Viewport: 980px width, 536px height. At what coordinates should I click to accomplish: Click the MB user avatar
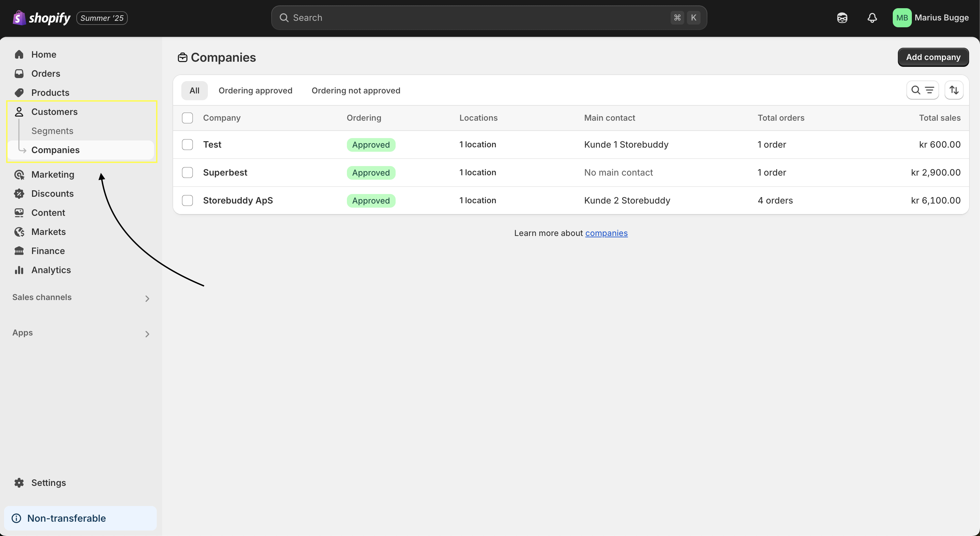click(x=902, y=18)
